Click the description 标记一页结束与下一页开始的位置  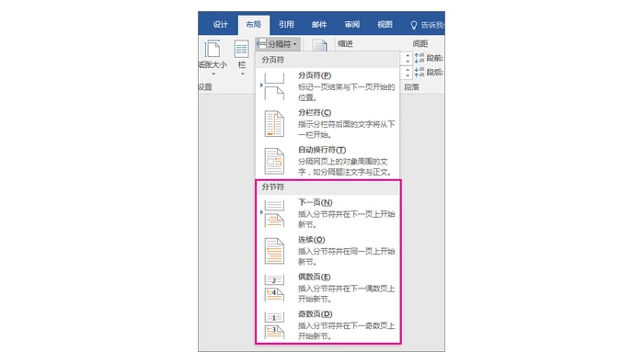[x=346, y=92]
